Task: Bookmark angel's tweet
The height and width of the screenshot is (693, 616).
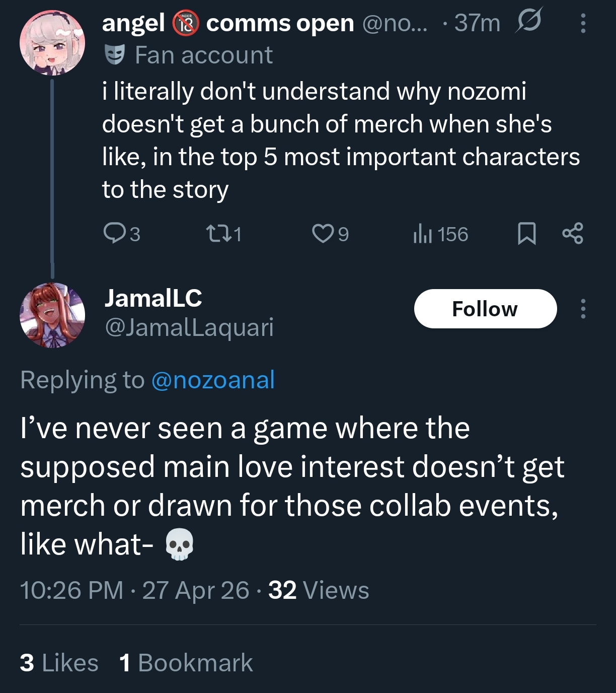Action: click(x=526, y=234)
